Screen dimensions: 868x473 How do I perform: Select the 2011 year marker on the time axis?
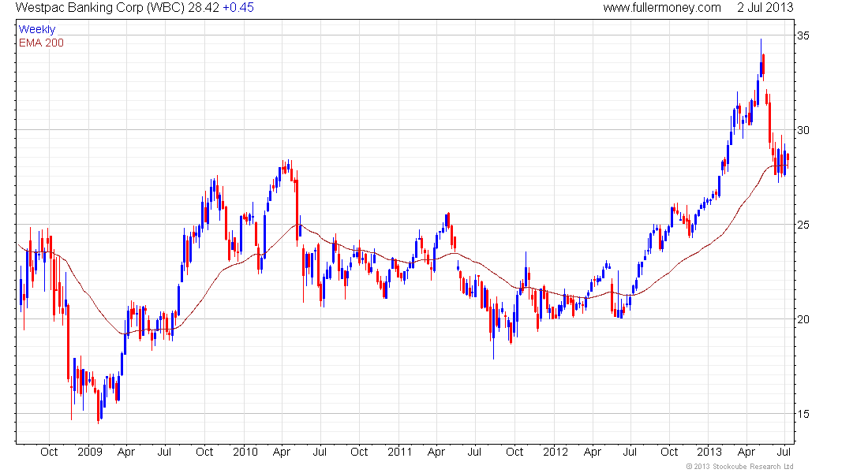[400, 452]
